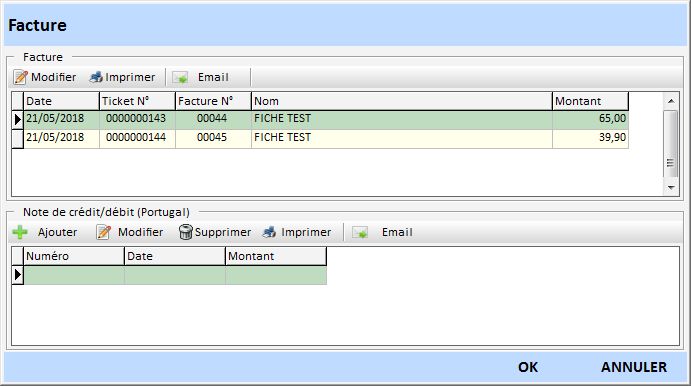The image size is (691, 386).
Task: Click the empty Date cell in credit note row
Action: point(175,275)
